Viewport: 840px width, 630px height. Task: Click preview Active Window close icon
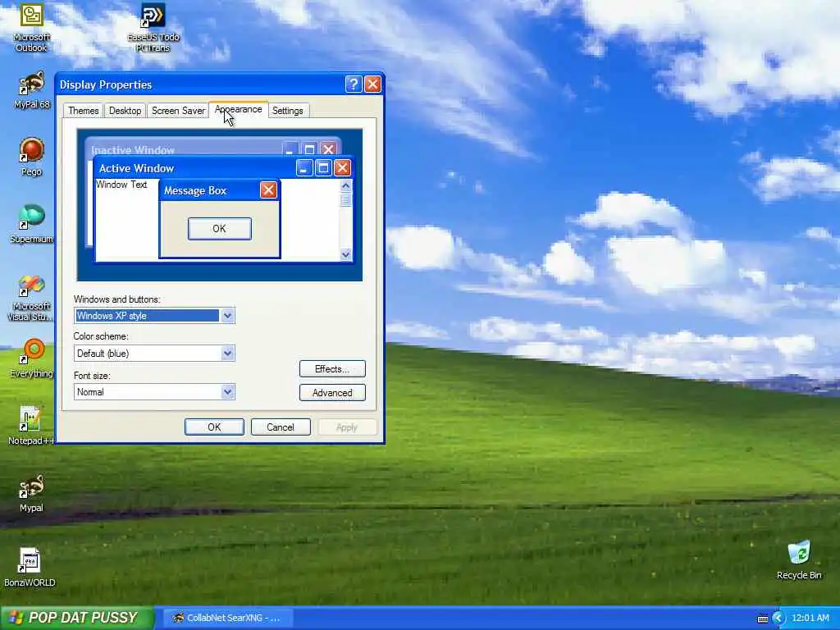point(342,168)
